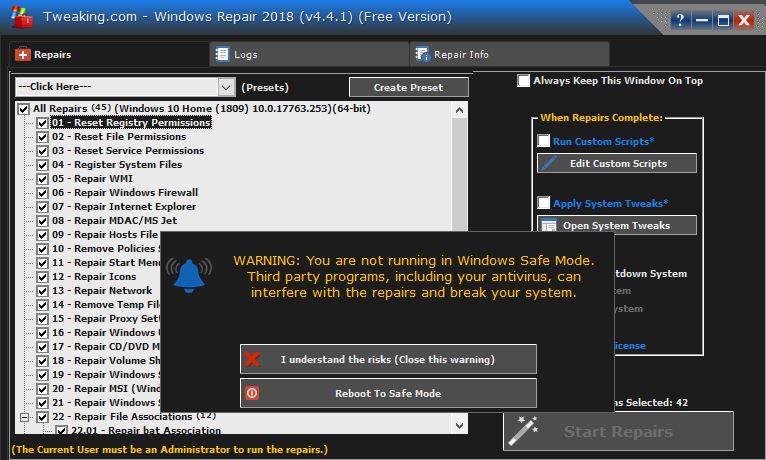Screen dimensions: 766x460
Task: Click the dotted grip icon in title bar
Action: tap(660, 20)
